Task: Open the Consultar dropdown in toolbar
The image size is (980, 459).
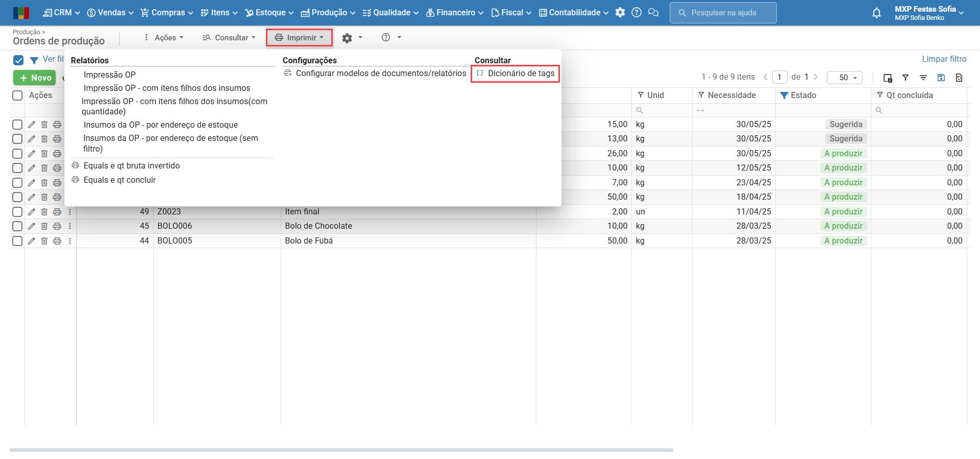Action: click(229, 38)
